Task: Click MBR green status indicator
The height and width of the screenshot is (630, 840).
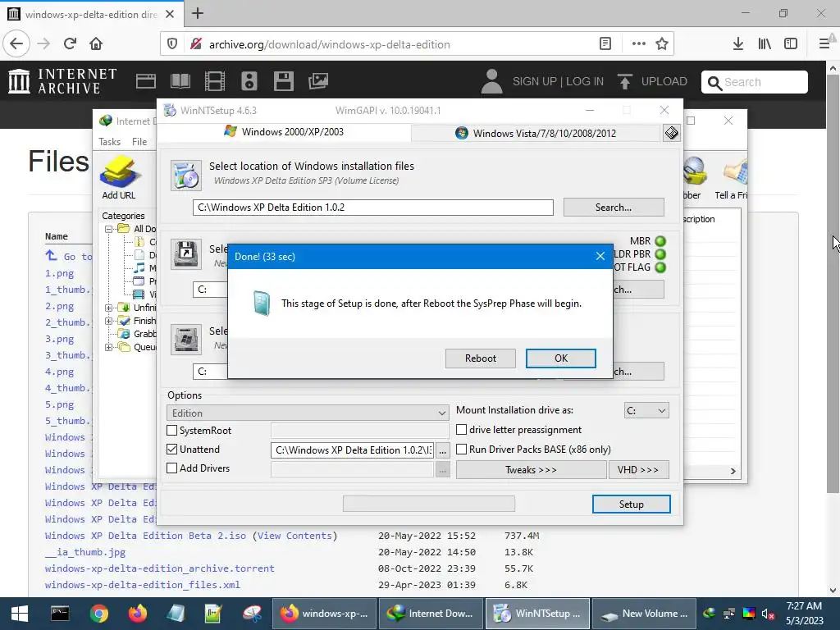Action: [660, 241]
